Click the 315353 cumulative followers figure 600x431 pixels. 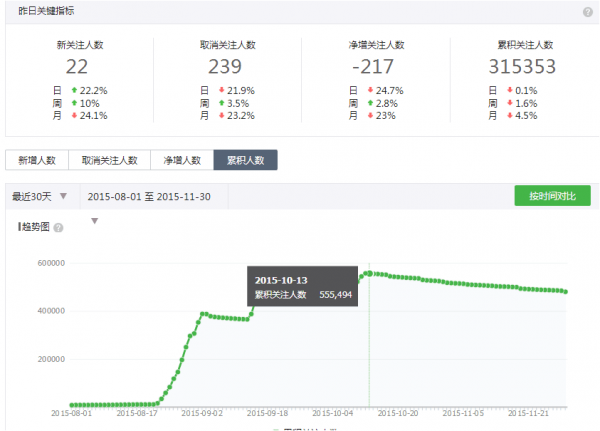[x=523, y=66]
